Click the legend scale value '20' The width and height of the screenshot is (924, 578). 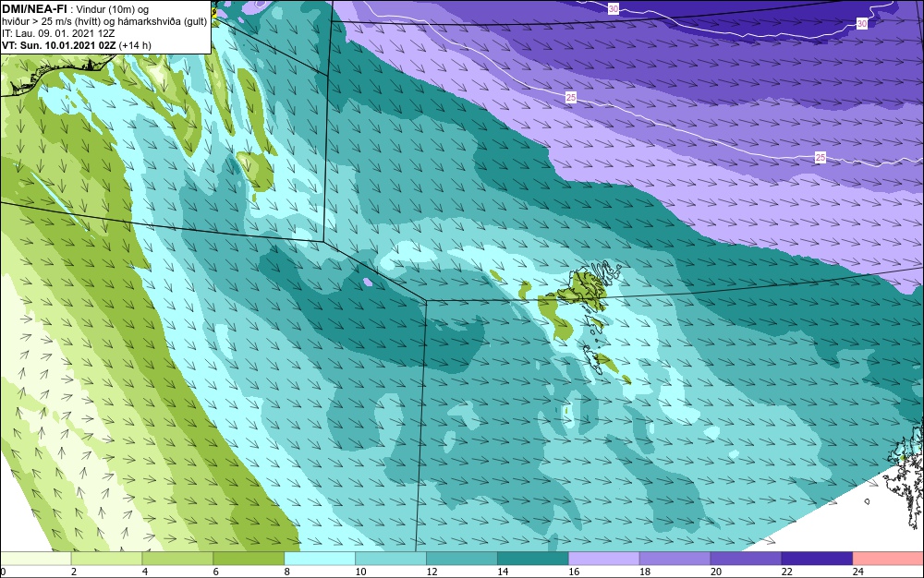[715, 572]
